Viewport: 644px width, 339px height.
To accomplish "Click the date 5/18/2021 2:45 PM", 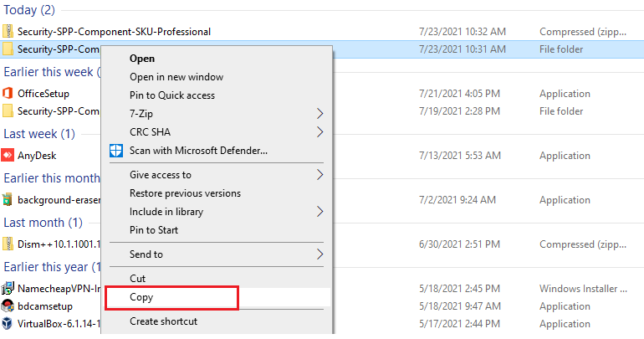I will click(x=459, y=289).
